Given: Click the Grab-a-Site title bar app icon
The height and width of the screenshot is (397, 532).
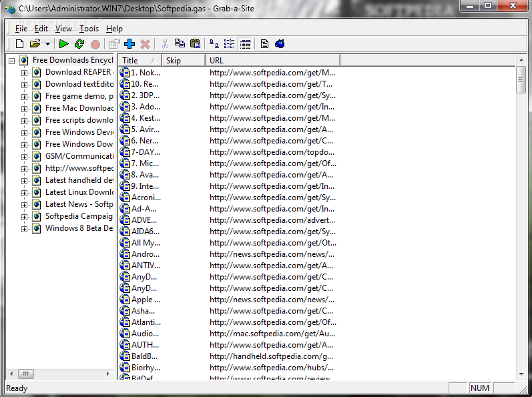Looking at the screenshot, I should tap(11, 9).
